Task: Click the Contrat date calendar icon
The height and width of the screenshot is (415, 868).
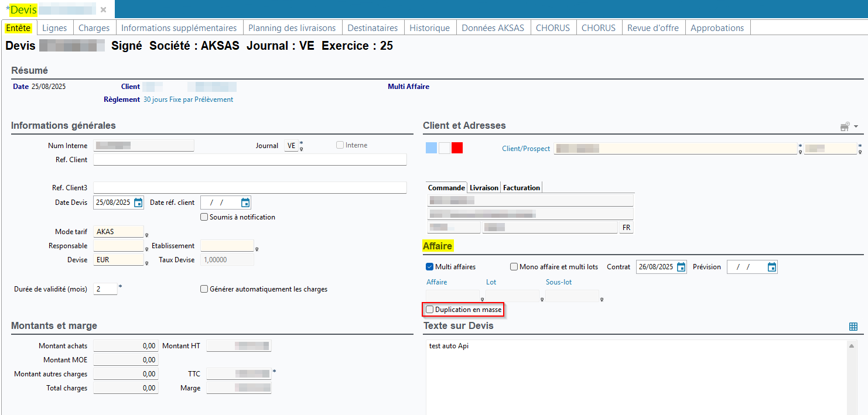Action: 681,267
